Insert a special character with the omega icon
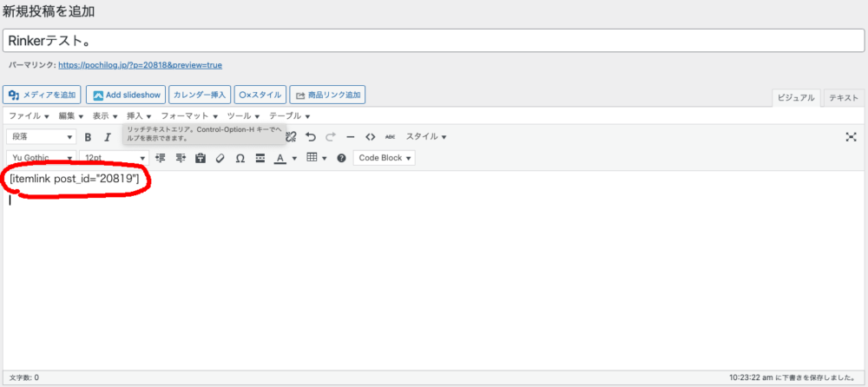The height and width of the screenshot is (387, 868). (x=240, y=158)
